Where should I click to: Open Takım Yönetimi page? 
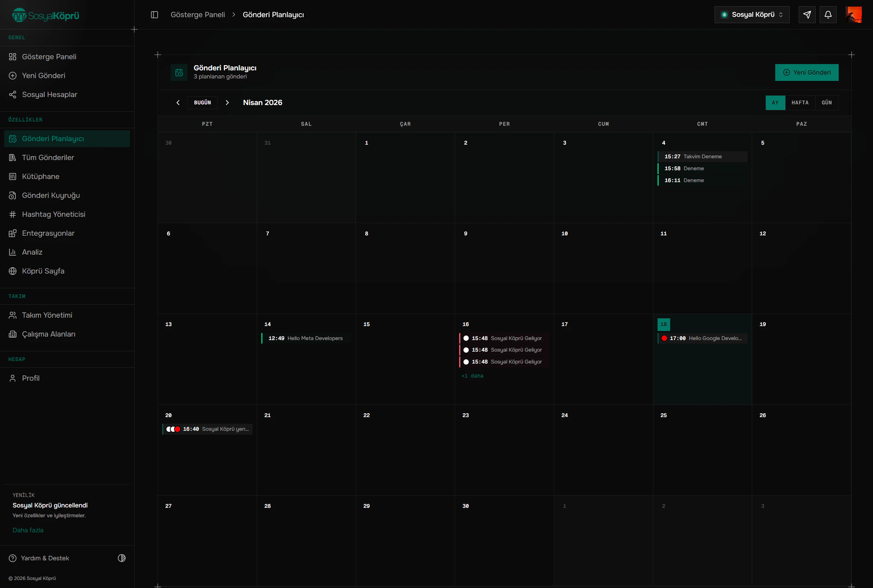point(67,315)
